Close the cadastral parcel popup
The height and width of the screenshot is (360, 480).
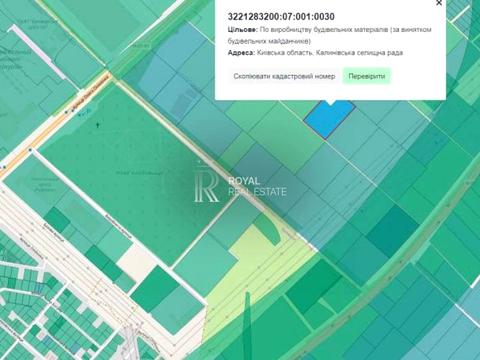[439, 3]
